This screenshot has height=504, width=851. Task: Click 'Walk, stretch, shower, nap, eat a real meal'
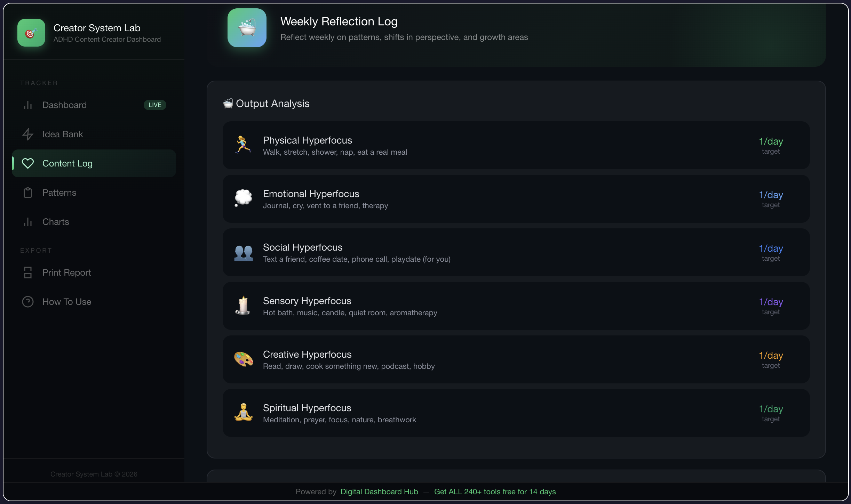pyautogui.click(x=335, y=152)
